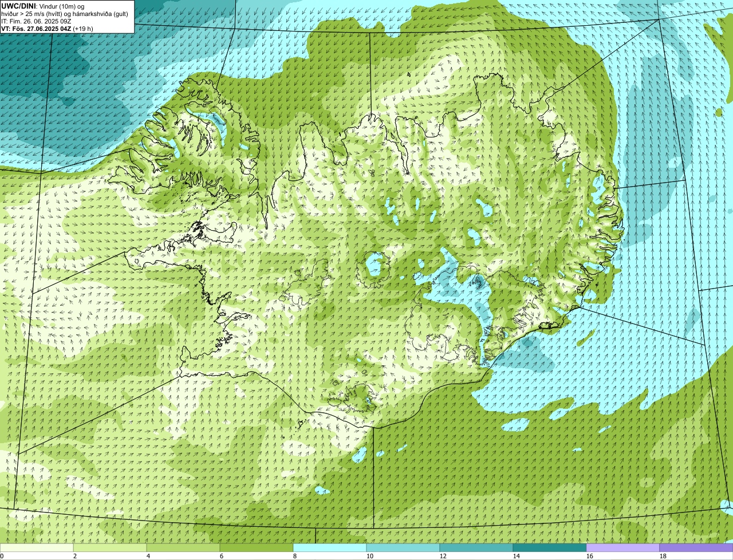
Task: Select the purple color bar segment above 18
Action: (696, 547)
